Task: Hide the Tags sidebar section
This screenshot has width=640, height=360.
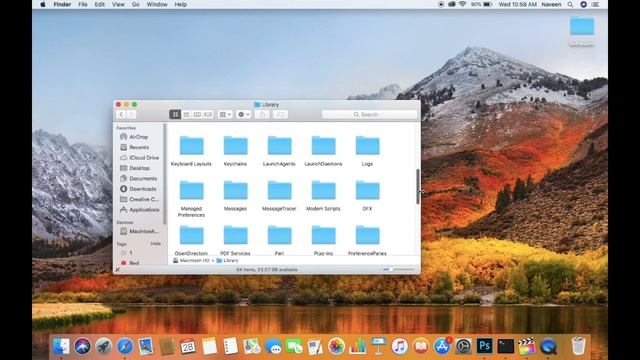Action: point(156,244)
